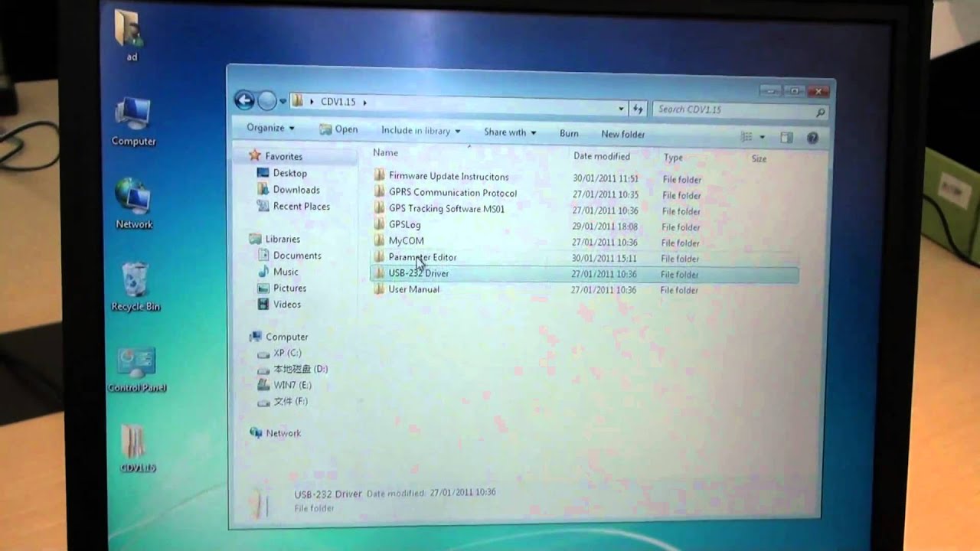Change the view with views icon
The height and width of the screenshot is (551, 980).
(746, 137)
